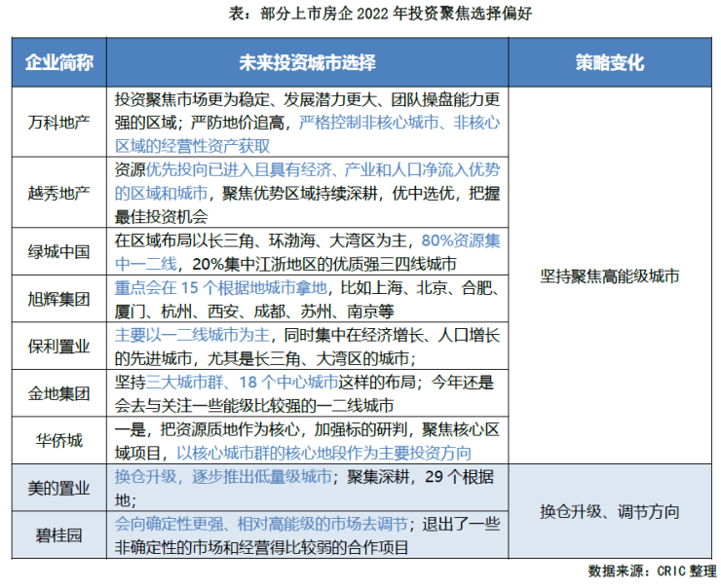Click the "换仓升级、调节方向" strategy cell
The width and height of the screenshot is (721, 588).
(610, 511)
